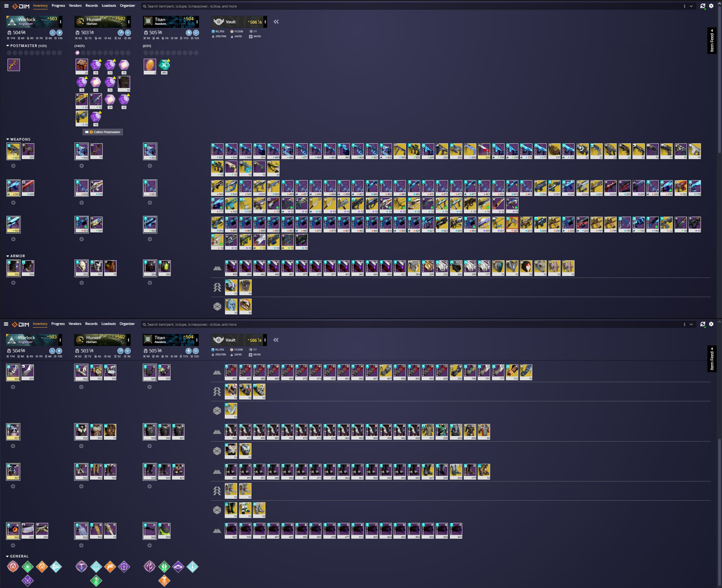
Task: Toggle double-chevron collapse beside upper Vault header
Action: tap(276, 22)
